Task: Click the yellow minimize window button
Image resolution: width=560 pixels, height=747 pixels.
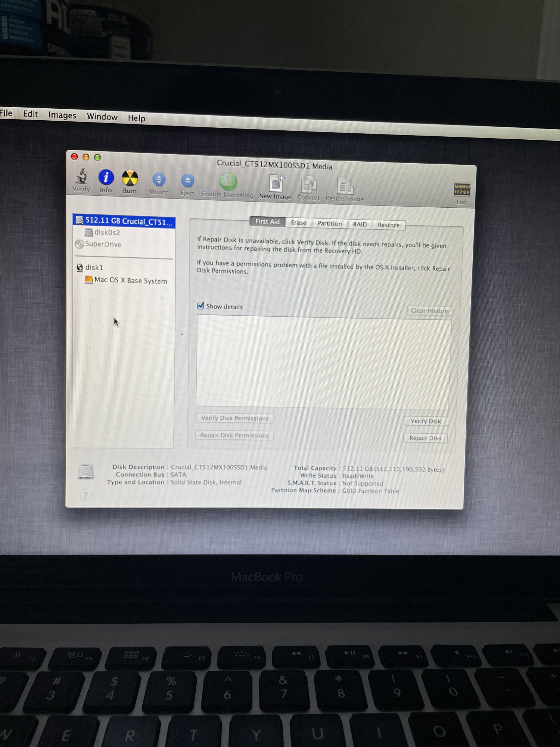Action: [86, 157]
